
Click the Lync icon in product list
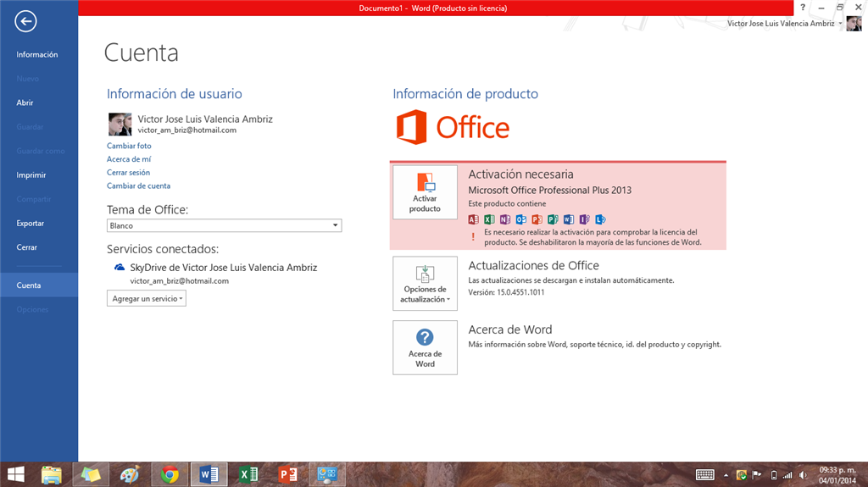click(601, 219)
